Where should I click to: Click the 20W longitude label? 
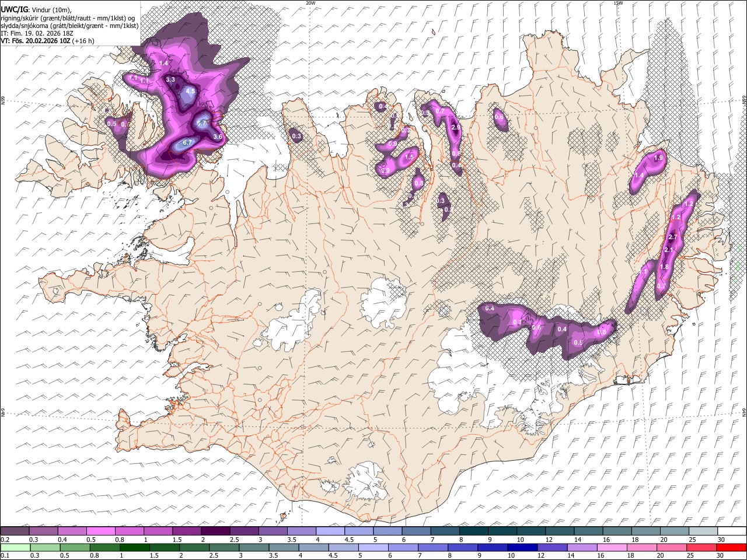point(310,3)
